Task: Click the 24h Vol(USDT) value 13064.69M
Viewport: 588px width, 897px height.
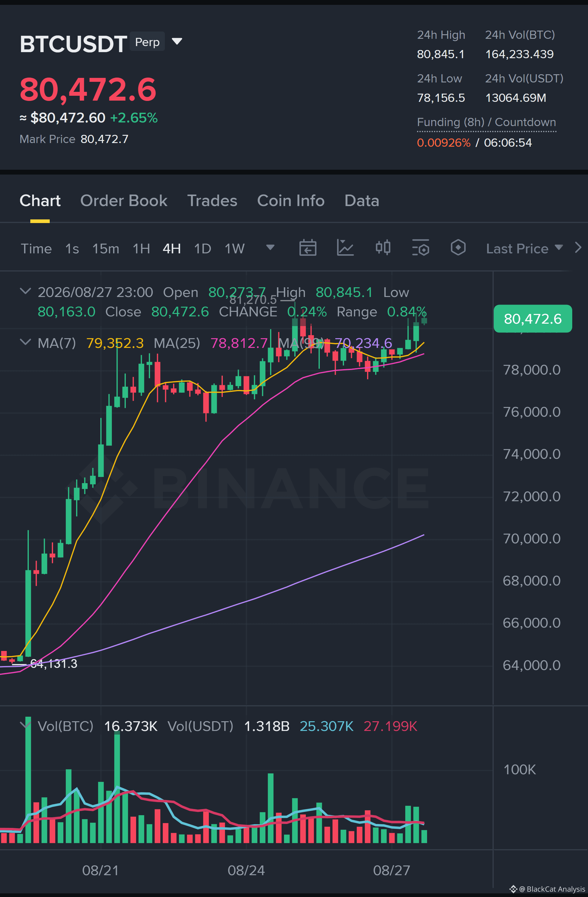Action: point(516,98)
